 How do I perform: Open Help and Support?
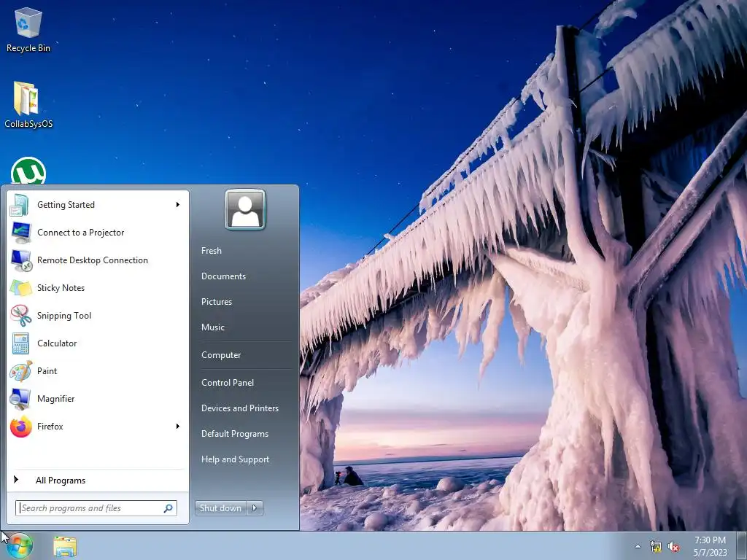(235, 459)
